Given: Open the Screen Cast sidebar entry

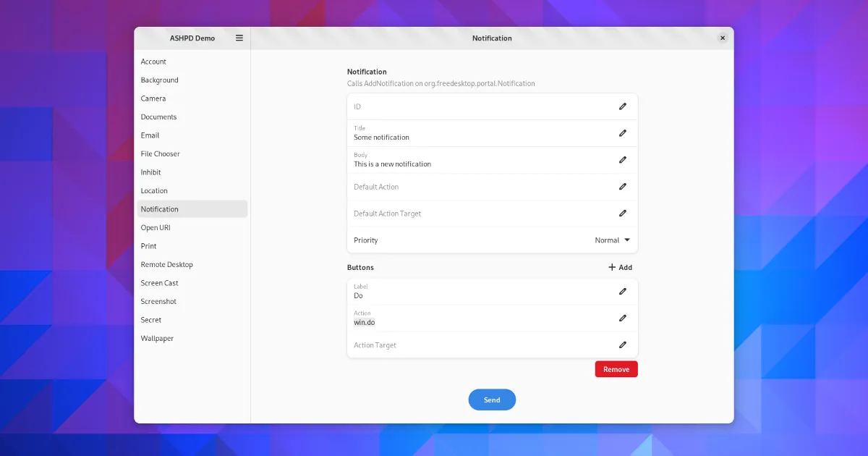Looking at the screenshot, I should point(159,283).
